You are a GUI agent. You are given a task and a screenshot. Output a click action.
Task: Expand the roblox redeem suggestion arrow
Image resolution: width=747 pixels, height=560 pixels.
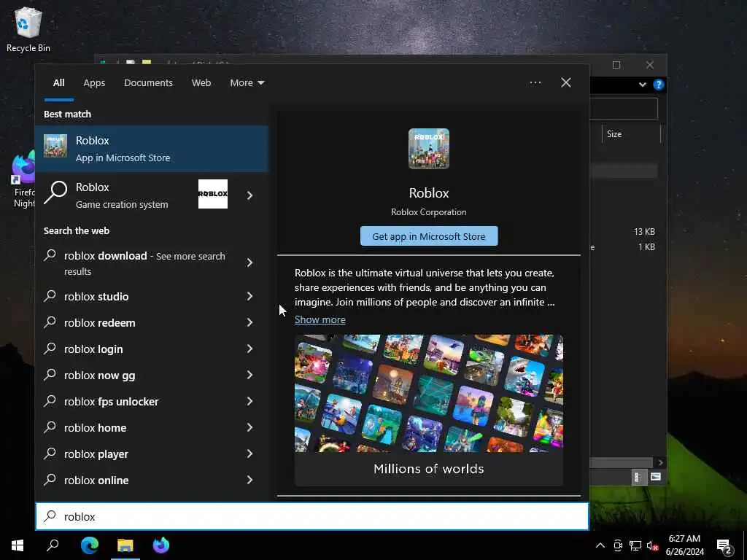point(249,322)
